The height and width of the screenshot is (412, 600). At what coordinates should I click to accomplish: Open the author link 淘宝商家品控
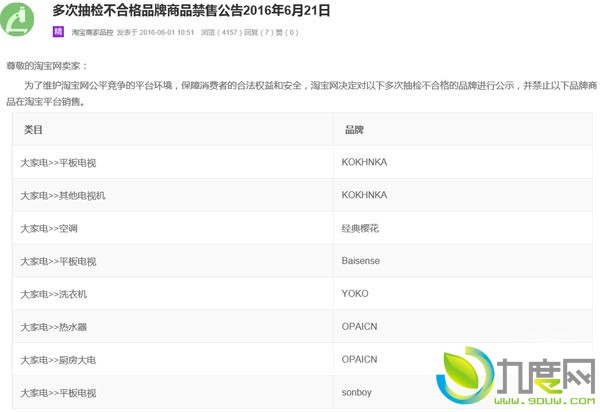click(93, 32)
